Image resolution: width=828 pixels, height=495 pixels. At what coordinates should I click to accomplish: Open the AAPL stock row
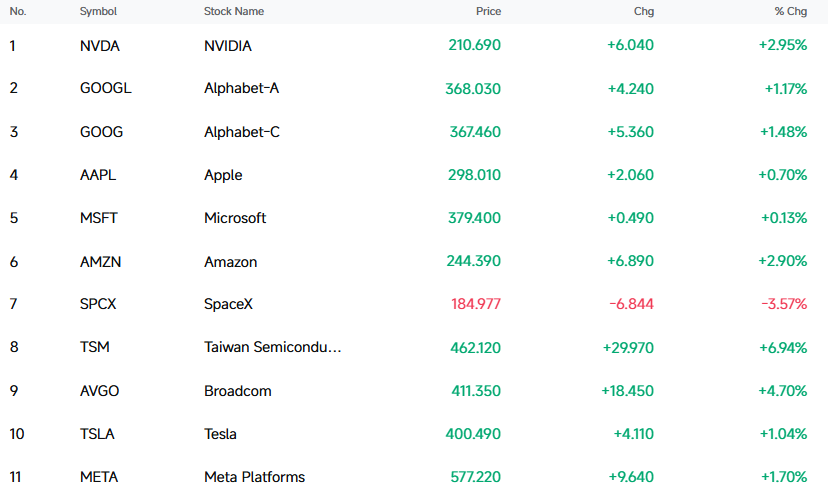point(414,175)
